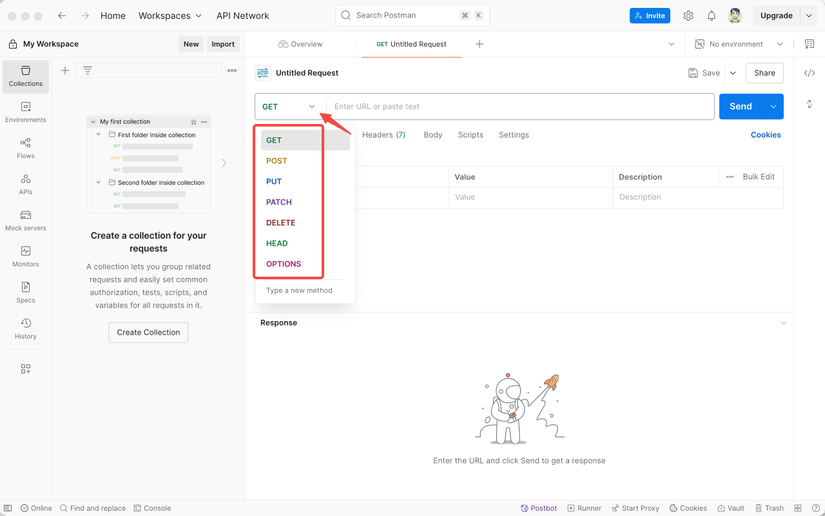Click the related-requests icon in right sidebar

pyautogui.click(x=809, y=104)
